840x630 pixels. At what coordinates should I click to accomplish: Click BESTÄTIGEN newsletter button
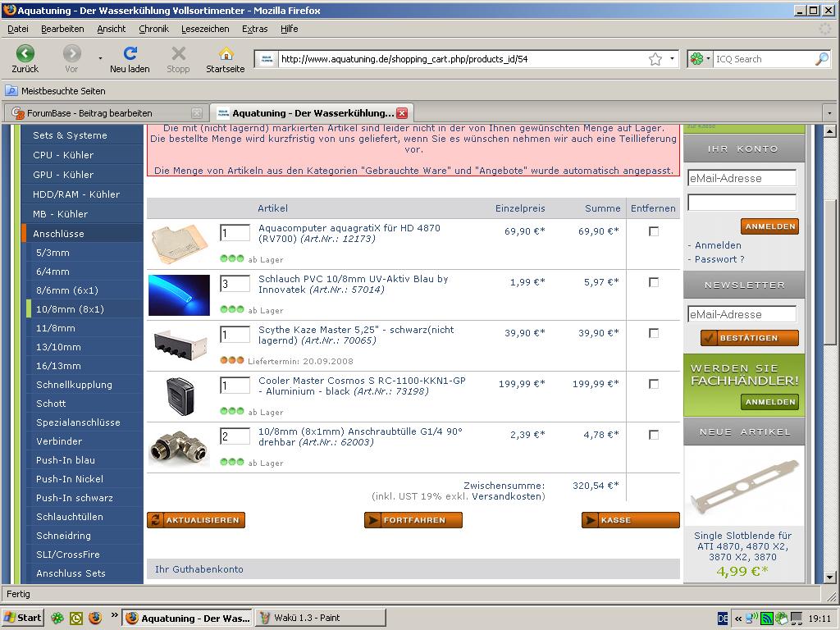coord(750,338)
